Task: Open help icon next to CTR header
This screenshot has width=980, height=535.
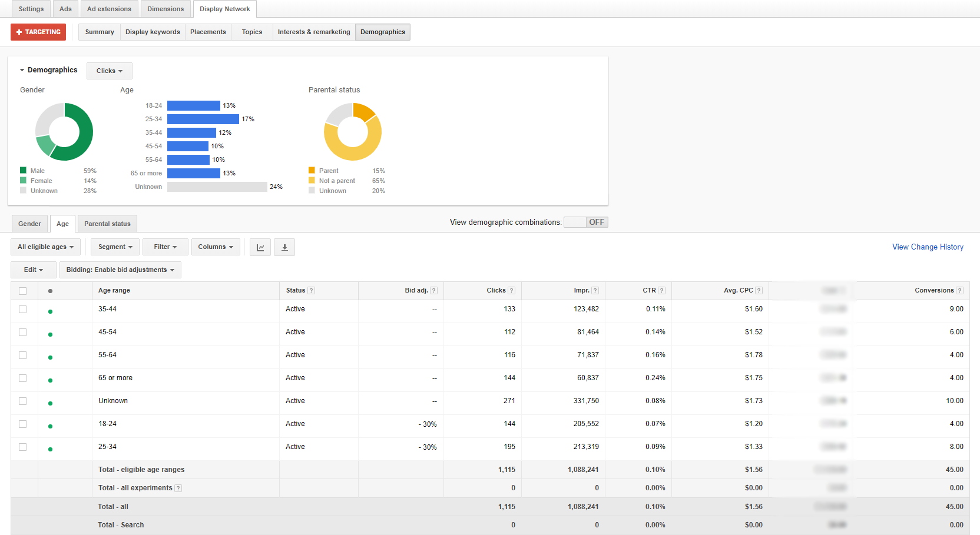Action: pos(662,291)
